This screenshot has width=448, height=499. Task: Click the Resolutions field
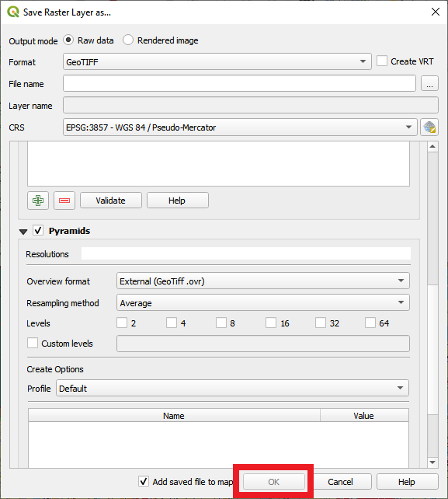click(x=246, y=253)
